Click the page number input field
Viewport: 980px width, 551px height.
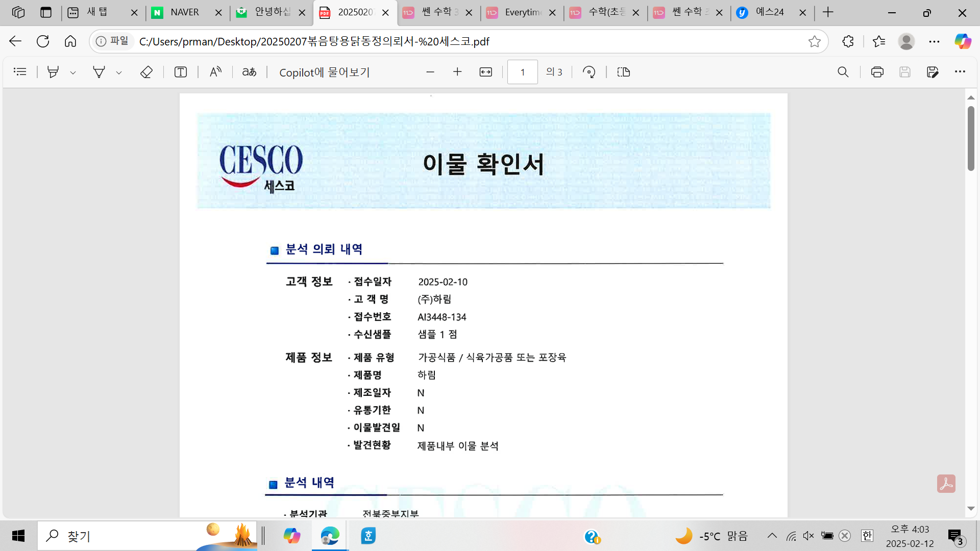point(522,72)
